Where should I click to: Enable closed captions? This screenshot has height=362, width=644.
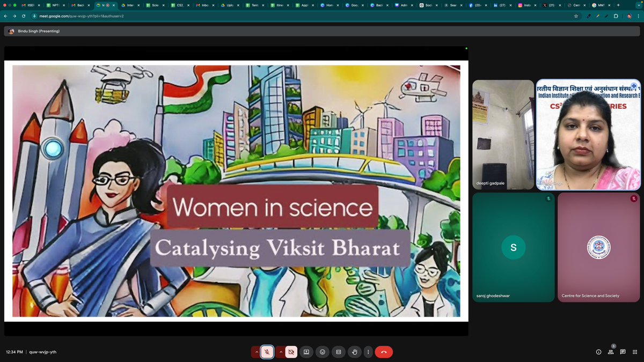coord(339,352)
